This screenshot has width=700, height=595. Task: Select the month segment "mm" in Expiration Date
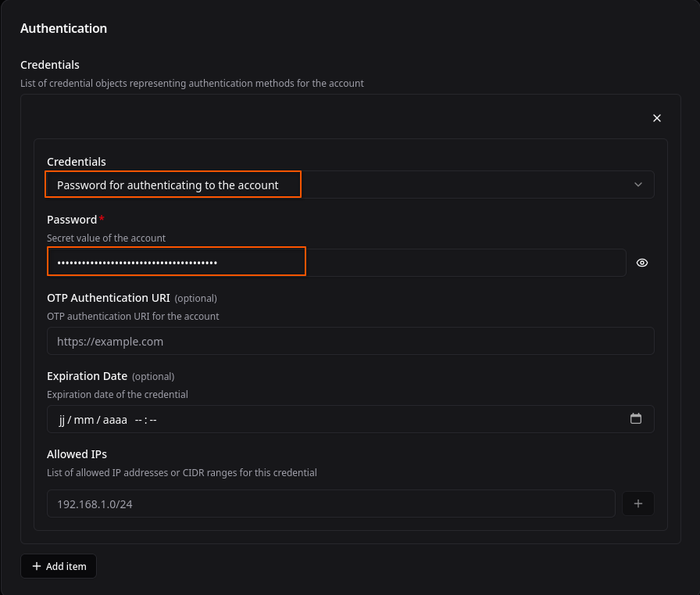(x=84, y=420)
